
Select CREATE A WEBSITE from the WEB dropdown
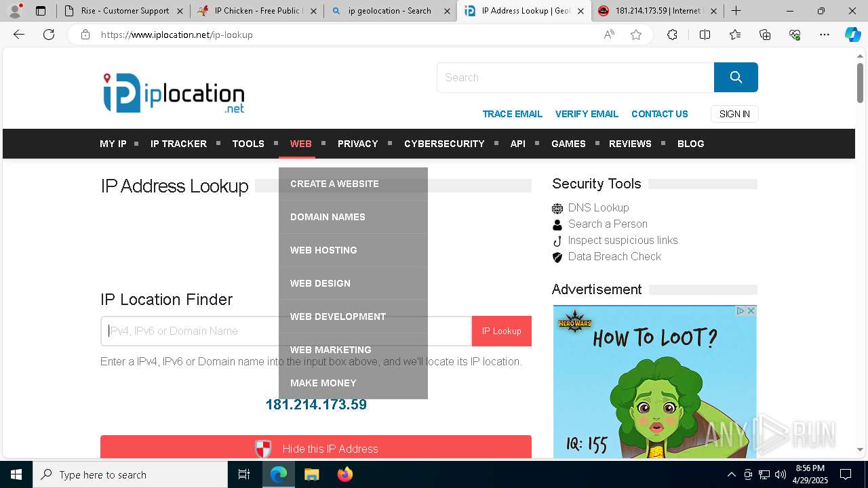[353, 184]
